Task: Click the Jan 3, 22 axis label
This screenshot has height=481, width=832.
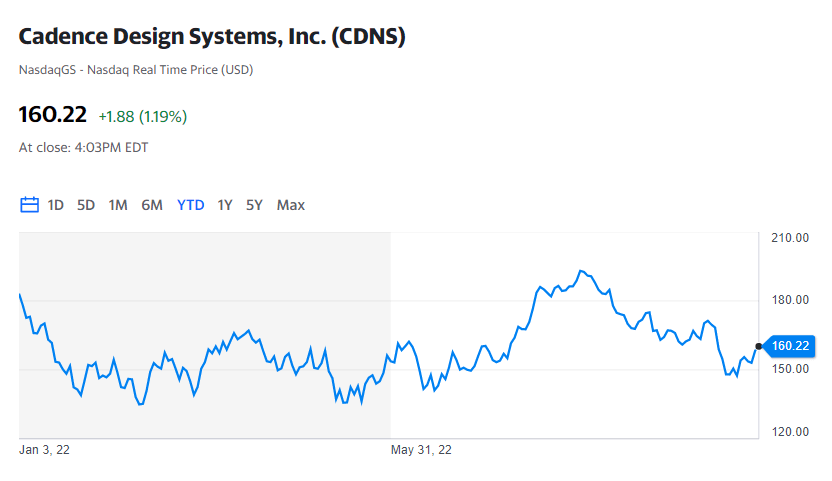Action: pos(45,450)
